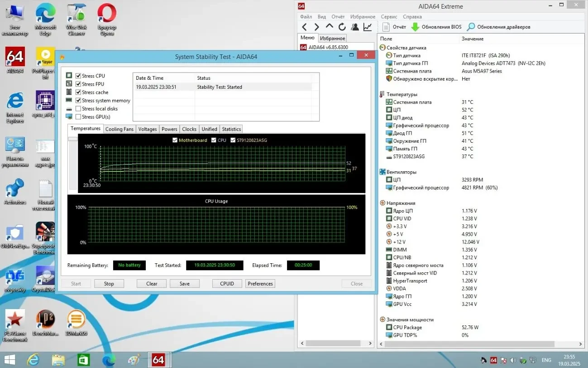588x368 pixels.
Task: Select OldNewExplorer desktop shortcut
Action: [x=15, y=237]
